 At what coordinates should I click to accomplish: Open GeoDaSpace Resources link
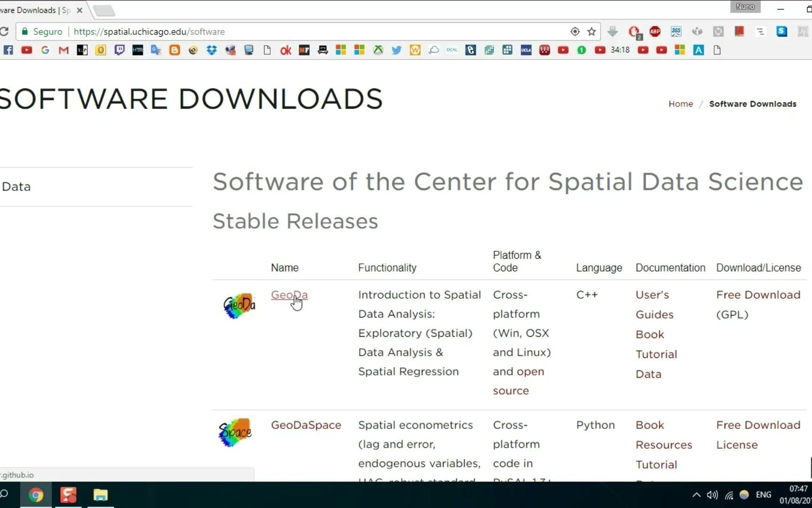pyautogui.click(x=664, y=444)
